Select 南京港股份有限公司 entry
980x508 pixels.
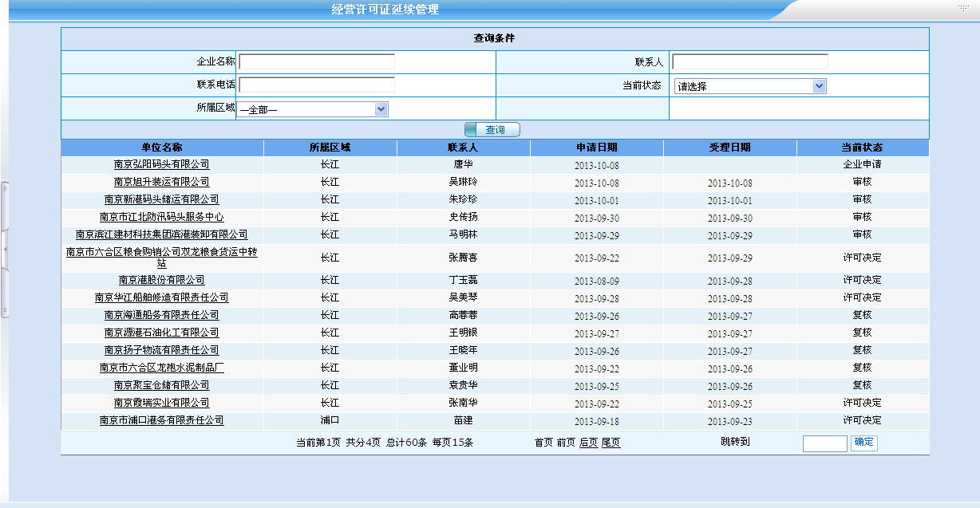tap(162, 280)
